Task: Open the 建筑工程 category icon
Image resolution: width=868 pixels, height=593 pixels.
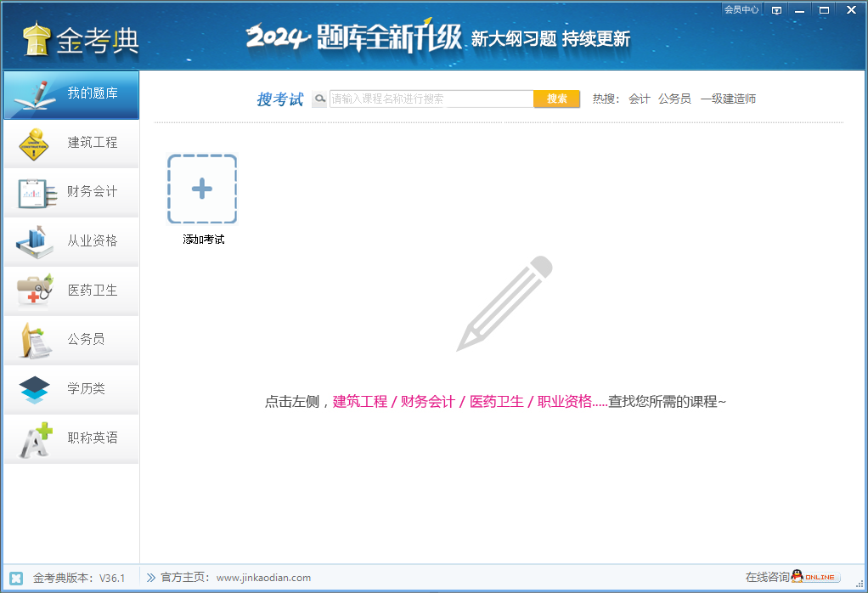Action: pyautogui.click(x=34, y=143)
